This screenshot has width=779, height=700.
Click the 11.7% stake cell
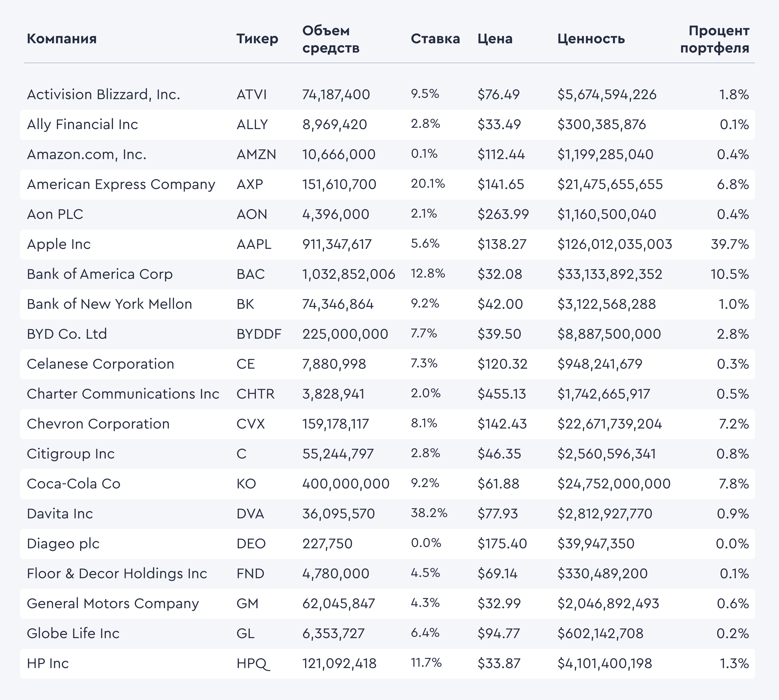click(426, 663)
